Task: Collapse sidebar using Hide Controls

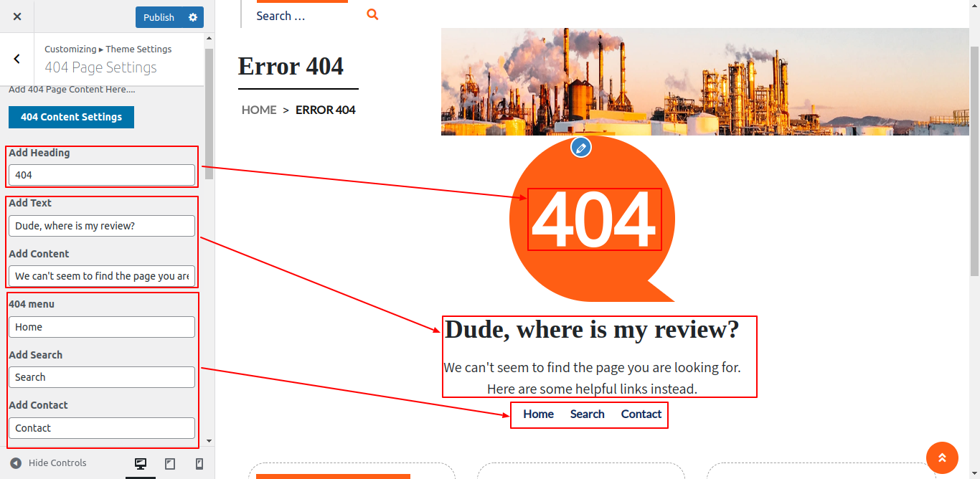Action: click(48, 463)
